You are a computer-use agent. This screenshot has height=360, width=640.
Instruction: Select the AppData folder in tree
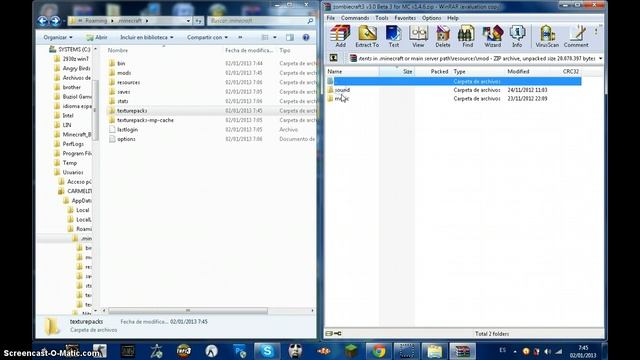pyautogui.click(x=81, y=200)
